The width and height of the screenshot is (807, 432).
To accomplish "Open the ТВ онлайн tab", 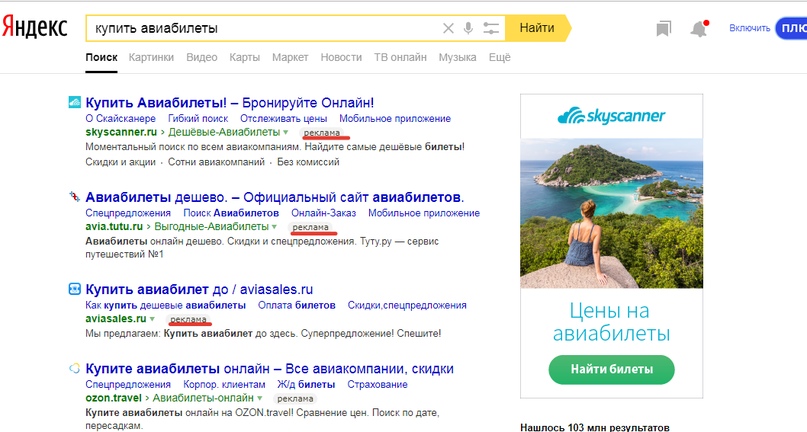I will pyautogui.click(x=400, y=57).
